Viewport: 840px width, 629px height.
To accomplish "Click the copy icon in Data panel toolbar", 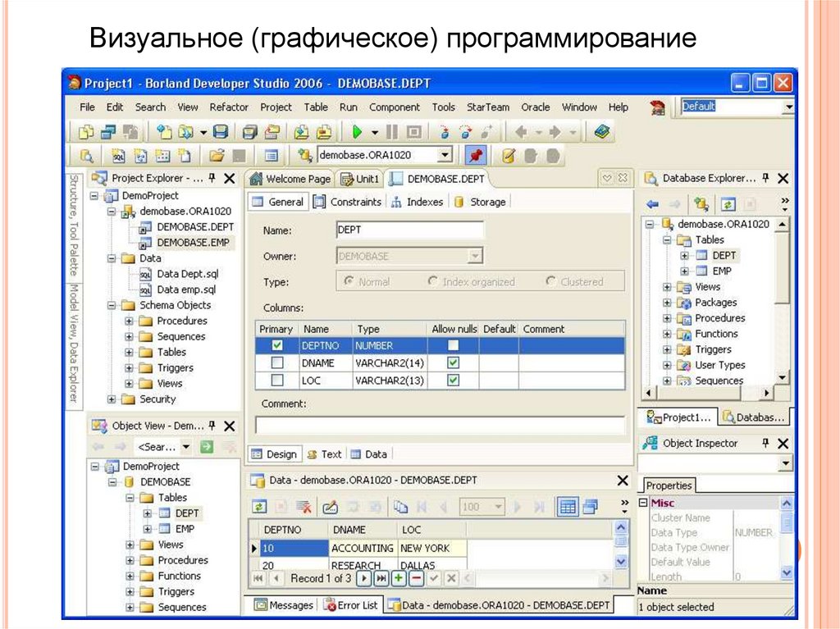I will (400, 506).
